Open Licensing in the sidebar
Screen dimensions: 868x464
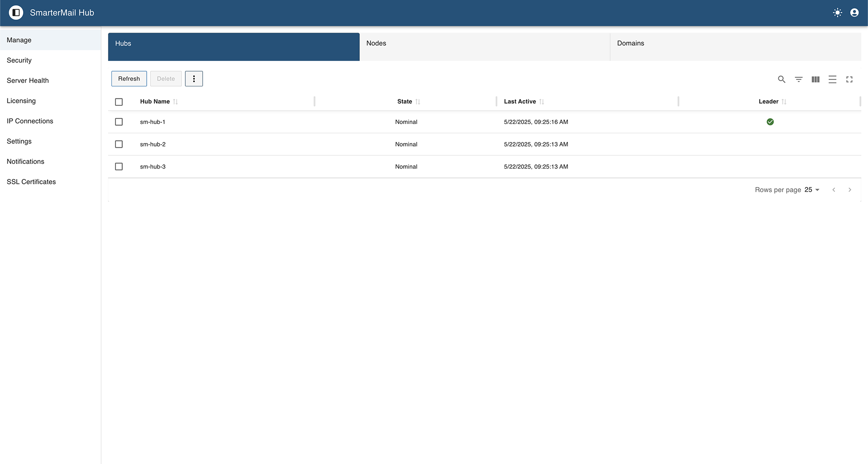pyautogui.click(x=50, y=101)
